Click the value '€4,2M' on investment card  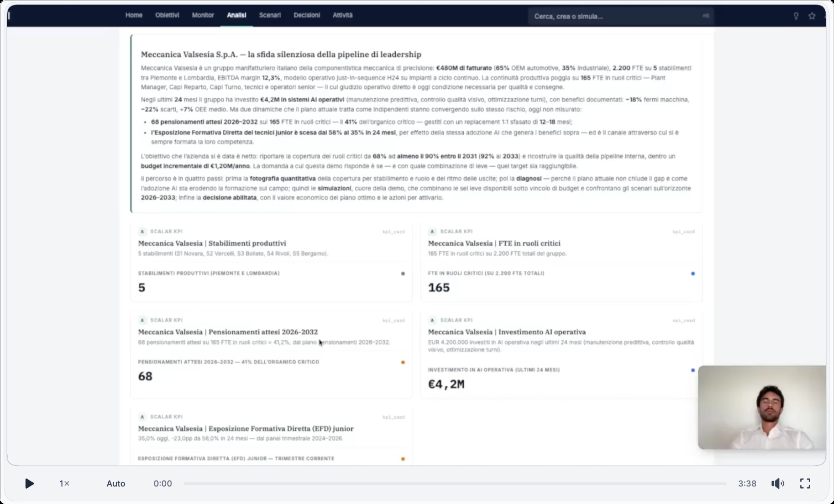coord(446,384)
